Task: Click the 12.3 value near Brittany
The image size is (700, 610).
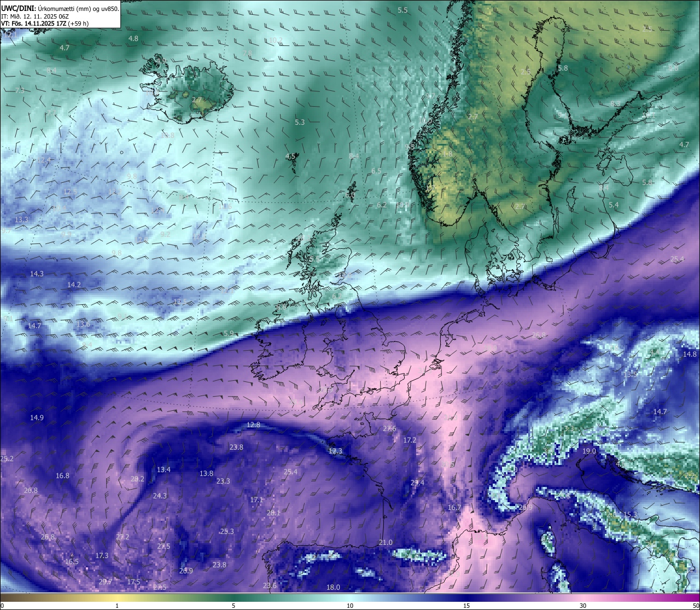Action: click(335, 451)
